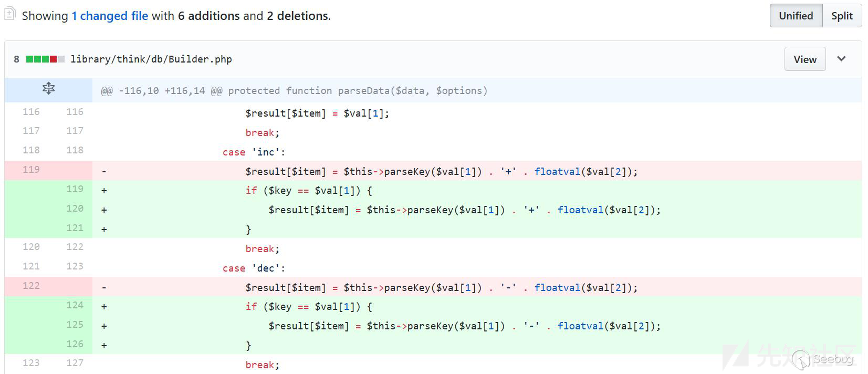Click the diff file icon beside Showing
868x374 pixels.
pyautogui.click(x=10, y=14)
